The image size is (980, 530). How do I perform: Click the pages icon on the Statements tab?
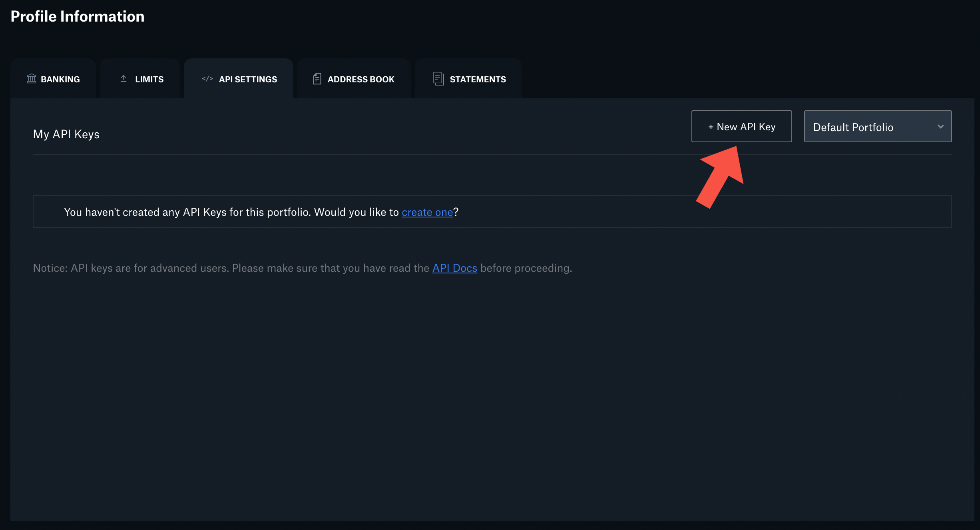[438, 79]
